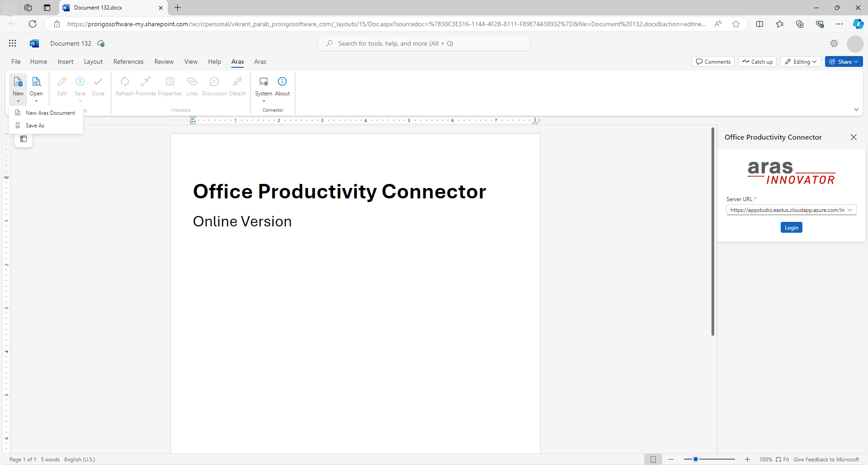This screenshot has height=465, width=868.
Task: Click the Save download icon
Action: point(80,82)
